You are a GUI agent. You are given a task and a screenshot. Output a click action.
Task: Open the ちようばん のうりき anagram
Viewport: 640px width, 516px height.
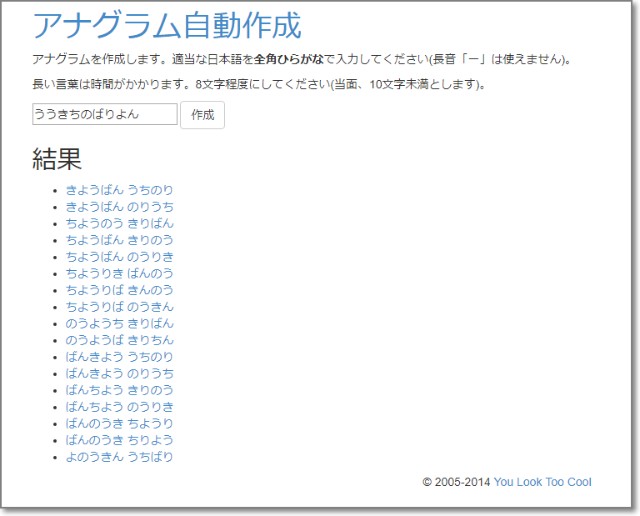tap(119, 257)
